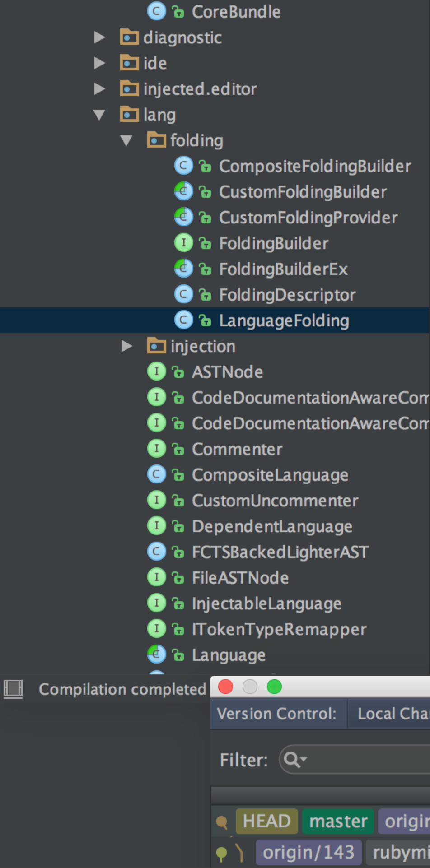Click the CoreBundle class icon
Screen dimensions: 430x868
click(x=156, y=11)
